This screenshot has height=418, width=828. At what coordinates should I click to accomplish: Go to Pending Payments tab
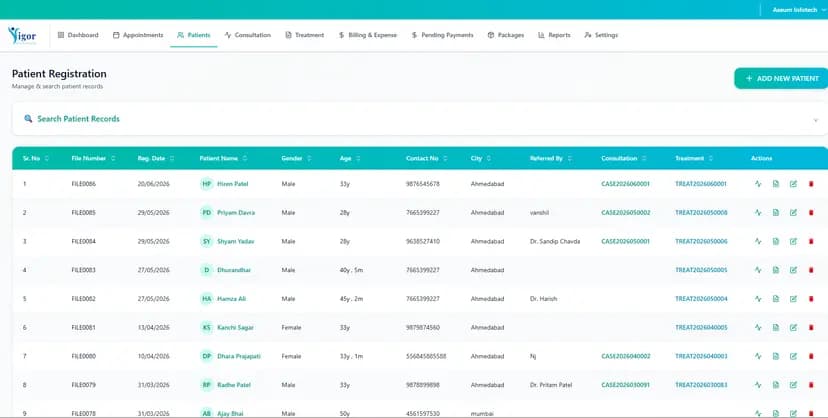click(x=443, y=35)
